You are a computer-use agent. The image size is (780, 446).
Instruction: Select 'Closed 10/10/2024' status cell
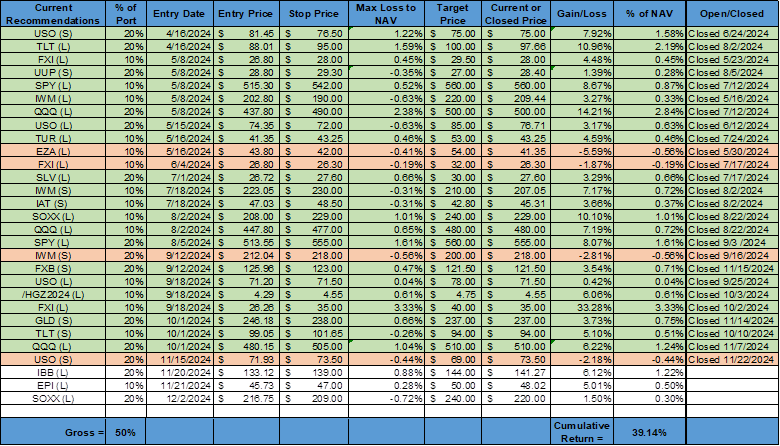click(x=732, y=334)
